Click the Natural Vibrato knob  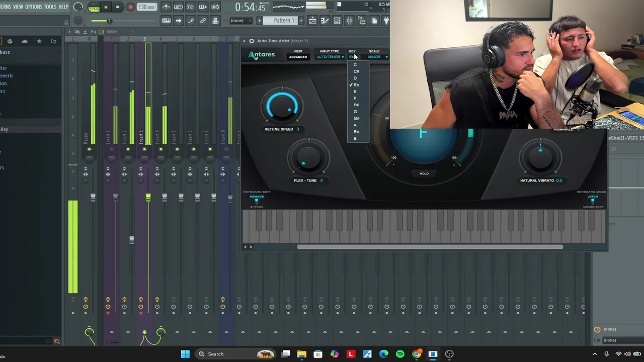pyautogui.click(x=540, y=157)
